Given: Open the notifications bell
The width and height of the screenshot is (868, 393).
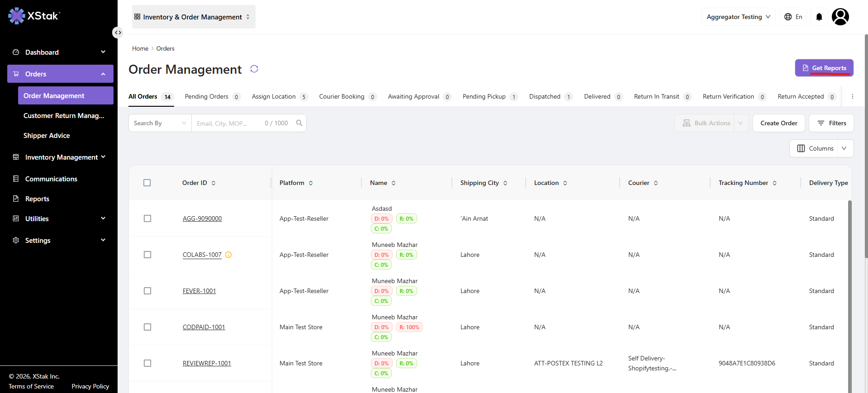Looking at the screenshot, I should pyautogui.click(x=819, y=17).
